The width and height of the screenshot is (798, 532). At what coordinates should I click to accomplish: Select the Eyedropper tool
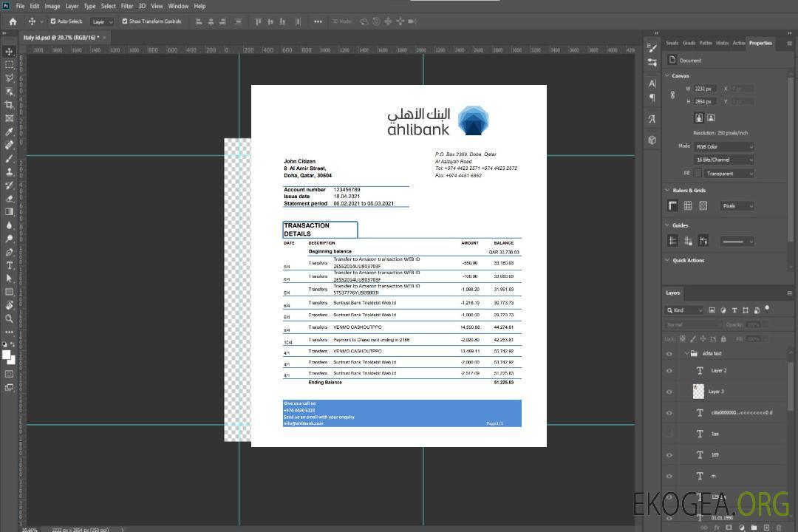click(9, 132)
